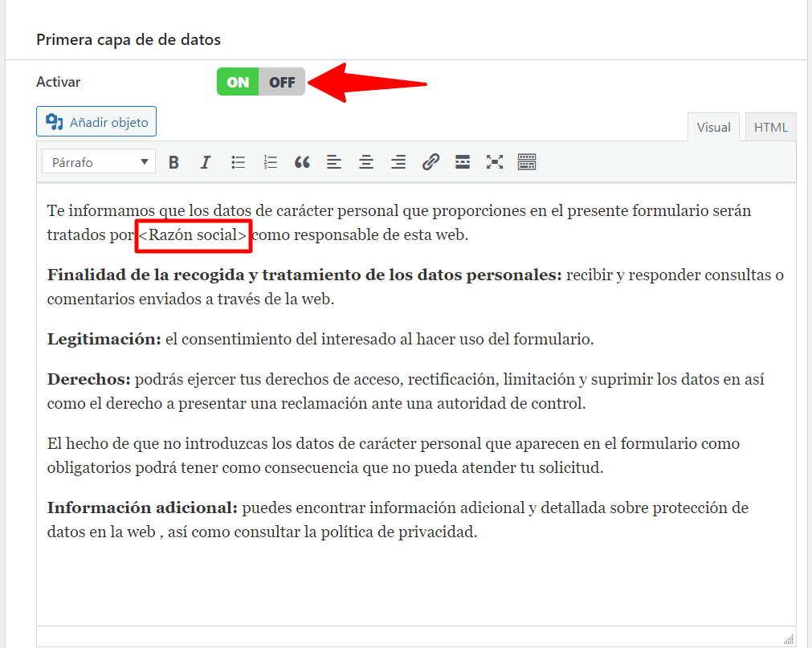The width and height of the screenshot is (812, 648).
Task: Switch the Activar toggle to ON
Action: tap(238, 82)
